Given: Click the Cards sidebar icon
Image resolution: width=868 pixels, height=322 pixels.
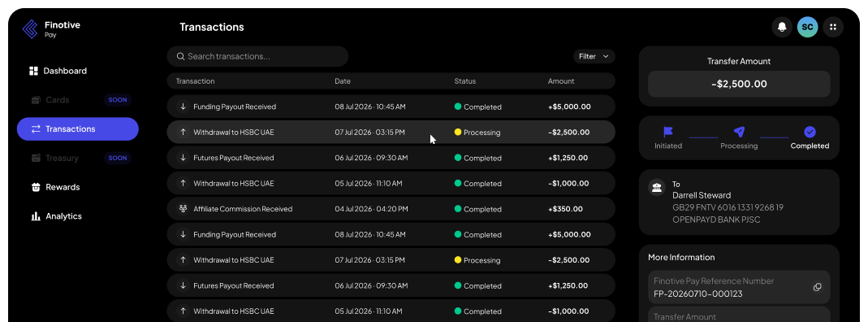Looking at the screenshot, I should pos(36,100).
